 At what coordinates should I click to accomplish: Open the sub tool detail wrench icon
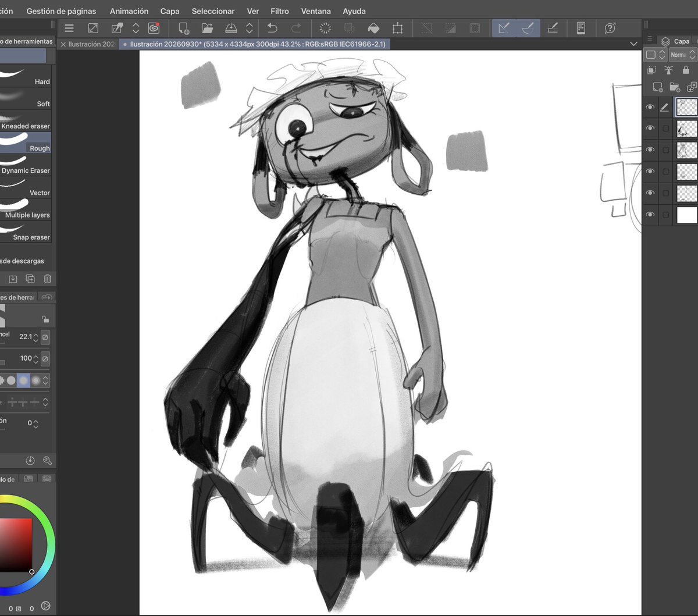48,461
